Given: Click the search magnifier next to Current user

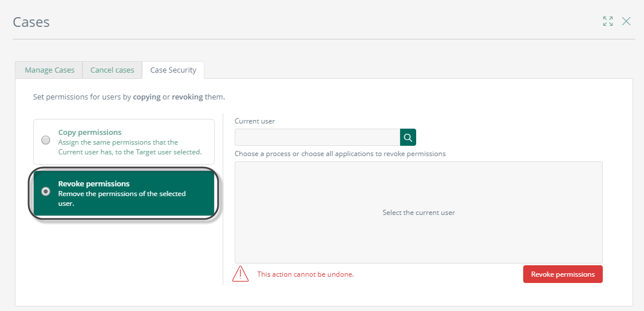Looking at the screenshot, I should (x=408, y=137).
